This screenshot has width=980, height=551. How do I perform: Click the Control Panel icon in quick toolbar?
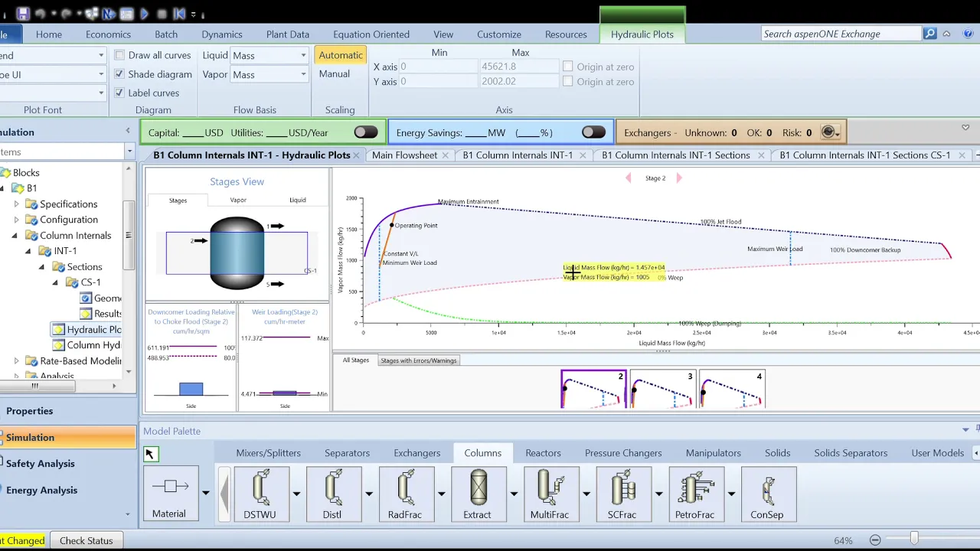pyautogui.click(x=126, y=14)
